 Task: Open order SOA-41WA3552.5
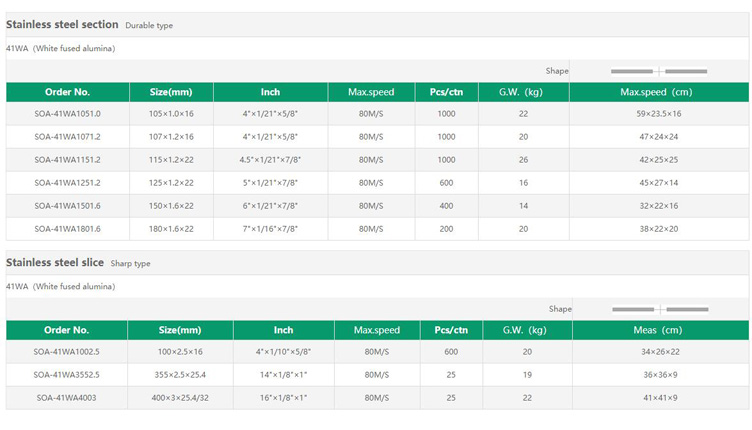pos(67,375)
